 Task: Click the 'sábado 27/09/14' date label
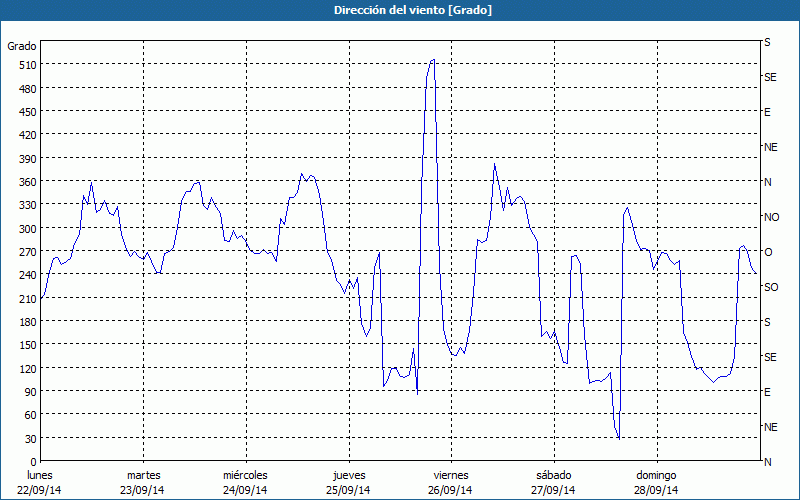pos(553,482)
